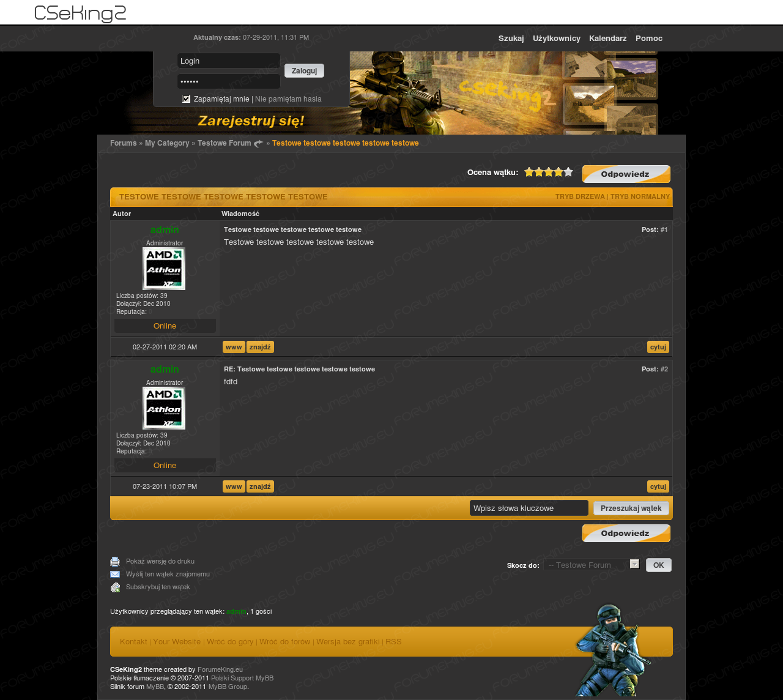783x700 pixels.
Task: Click the printer icon for print version
Action: [115, 562]
